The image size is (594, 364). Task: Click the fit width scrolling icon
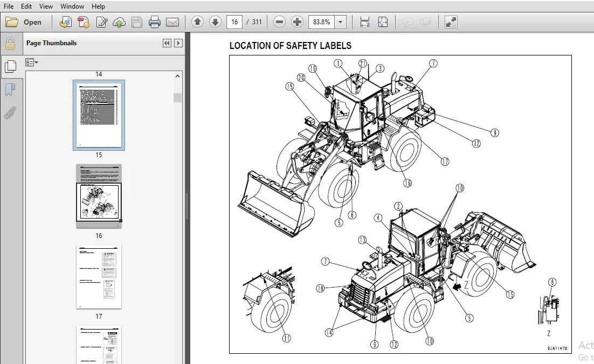coord(365,22)
